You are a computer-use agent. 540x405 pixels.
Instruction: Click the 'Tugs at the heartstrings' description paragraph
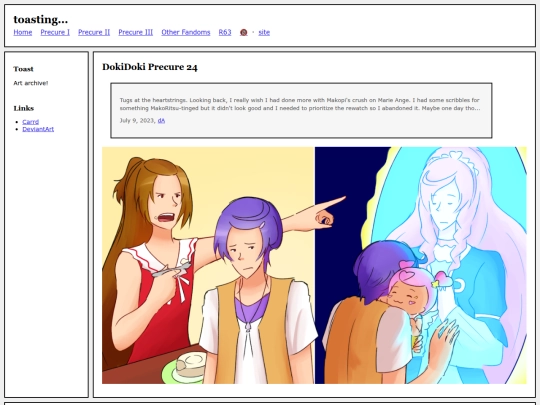pyautogui.click(x=300, y=104)
